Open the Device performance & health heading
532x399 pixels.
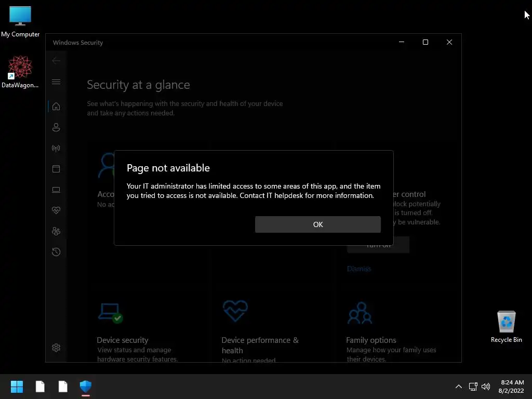coord(260,345)
